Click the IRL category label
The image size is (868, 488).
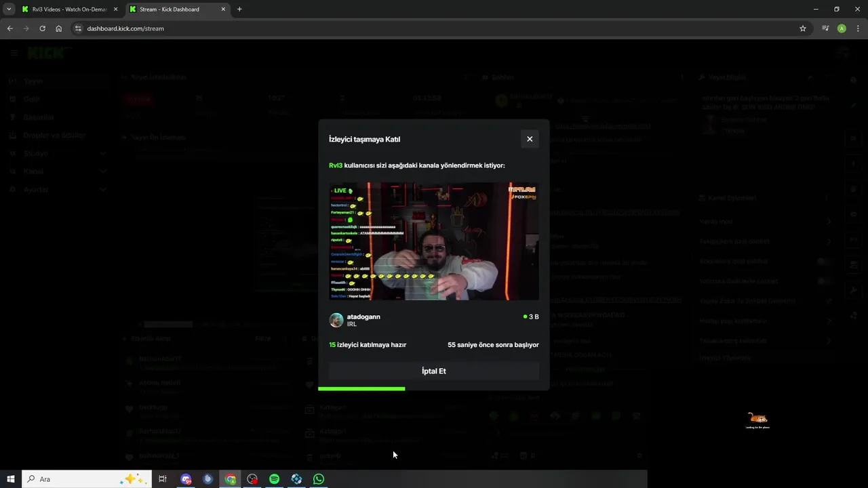pos(352,325)
